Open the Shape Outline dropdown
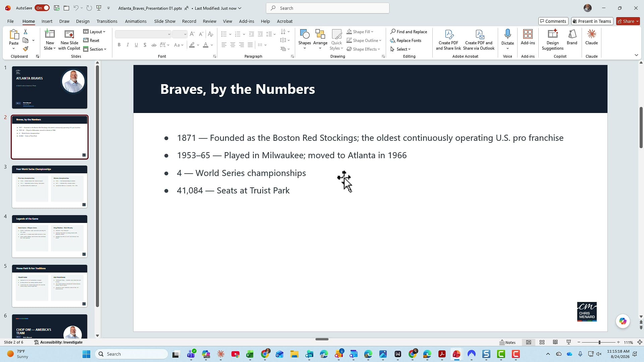644x362 pixels. 364,40
